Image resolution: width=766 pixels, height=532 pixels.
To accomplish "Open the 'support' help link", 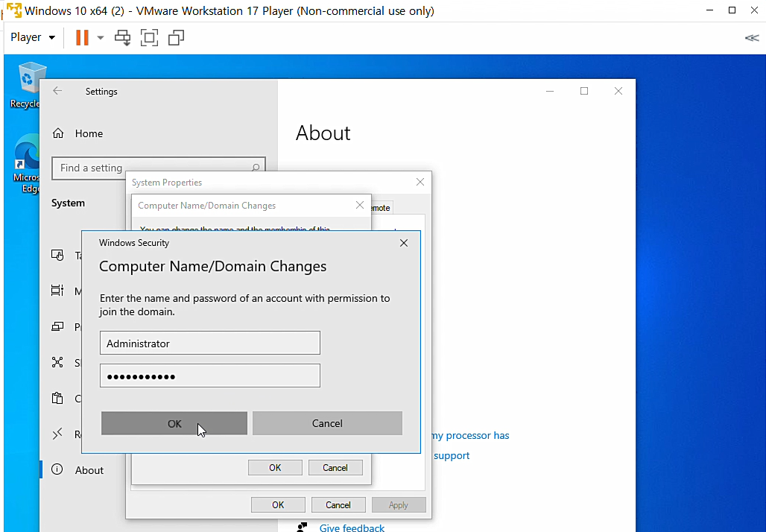I will (x=452, y=455).
